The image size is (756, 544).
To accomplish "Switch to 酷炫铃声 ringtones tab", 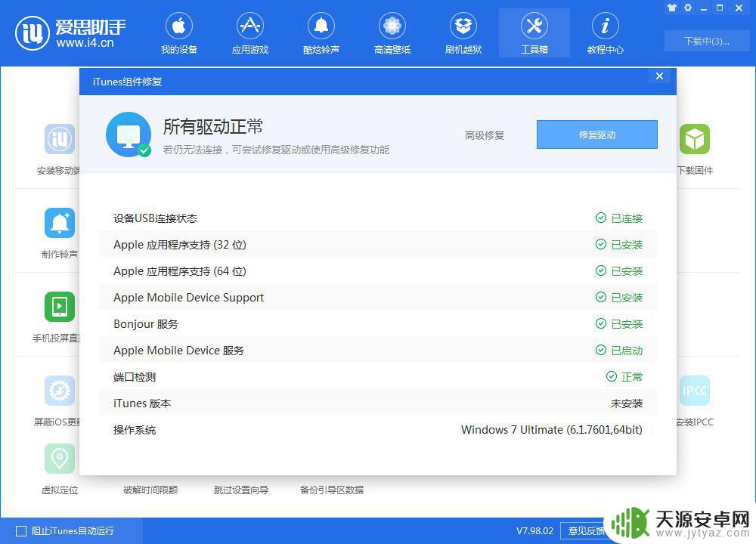I will tap(321, 32).
